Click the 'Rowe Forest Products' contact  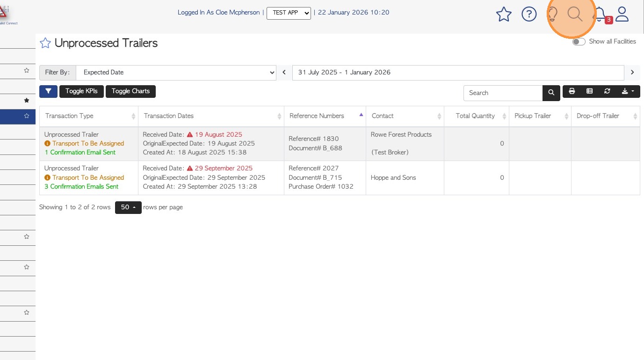point(401,135)
